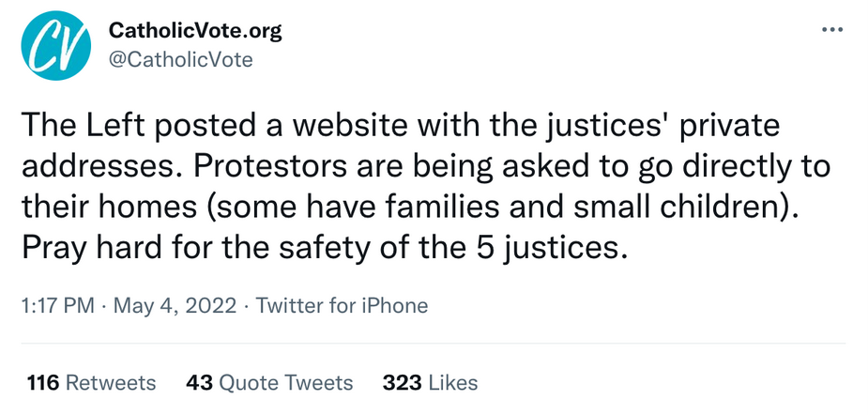Click the CatholicVote CV profile avatar
The image size is (868, 415).
[56, 46]
